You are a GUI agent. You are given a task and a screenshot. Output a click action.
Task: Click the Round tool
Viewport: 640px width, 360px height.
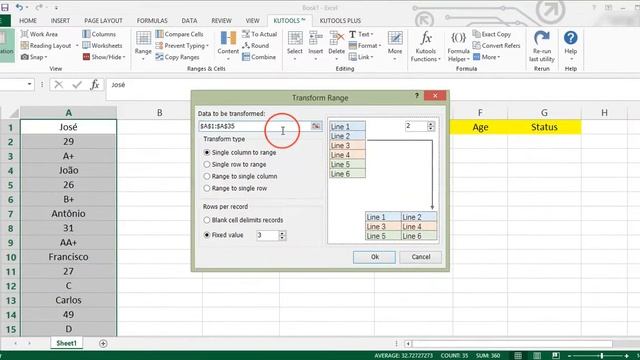256,46
